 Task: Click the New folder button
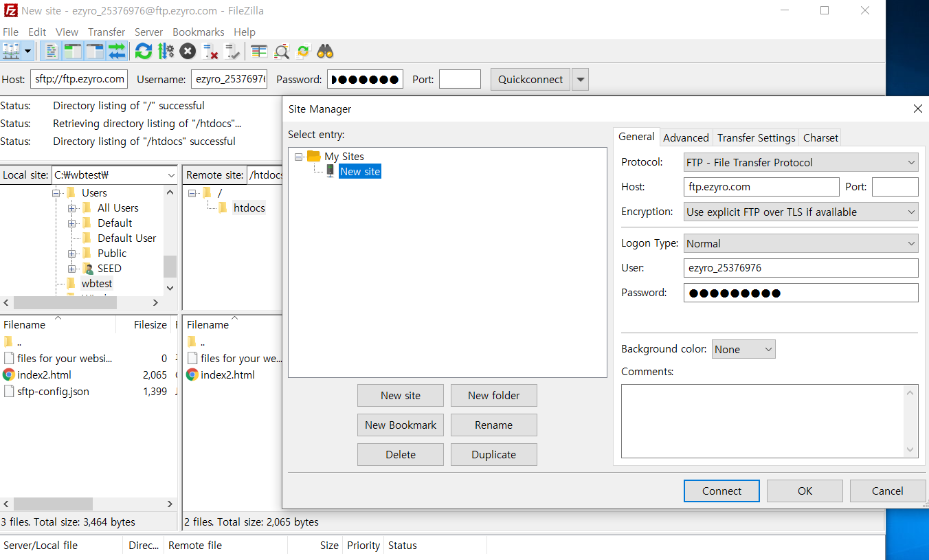coord(494,395)
